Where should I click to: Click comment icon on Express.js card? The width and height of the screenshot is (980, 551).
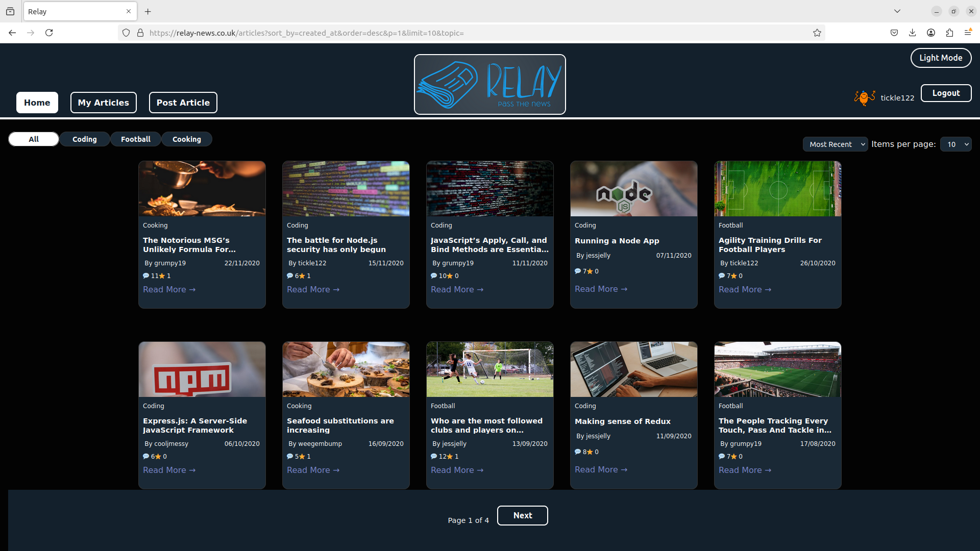pyautogui.click(x=146, y=456)
